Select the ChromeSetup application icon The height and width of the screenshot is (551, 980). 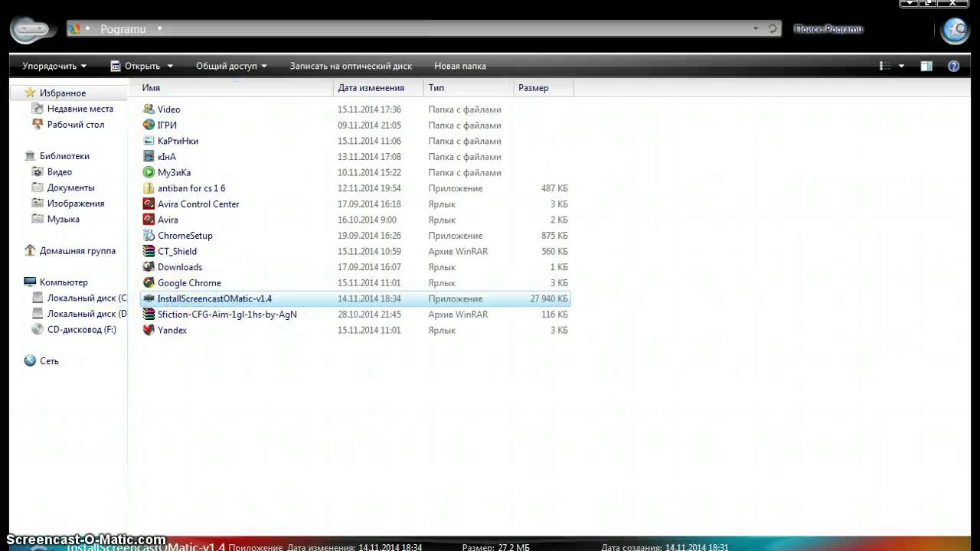click(x=149, y=236)
